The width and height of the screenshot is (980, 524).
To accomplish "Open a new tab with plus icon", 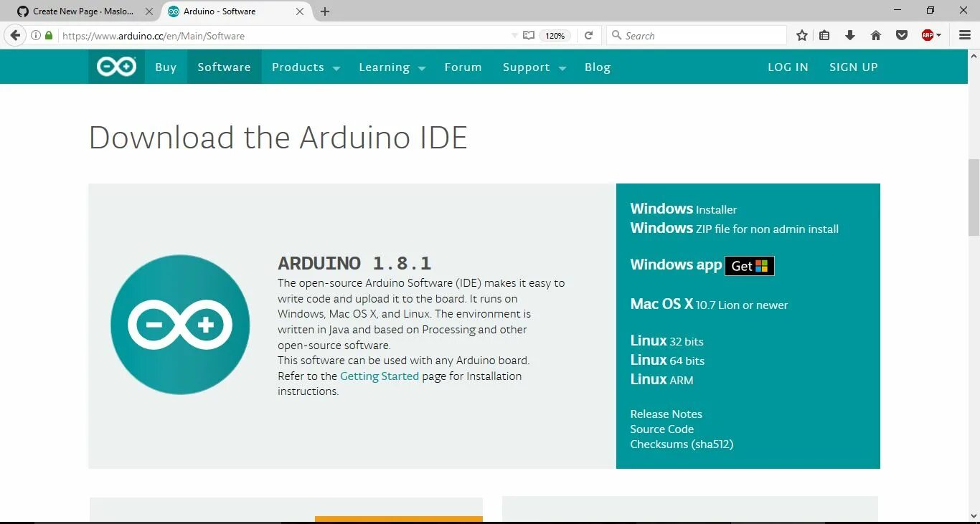I will [325, 11].
